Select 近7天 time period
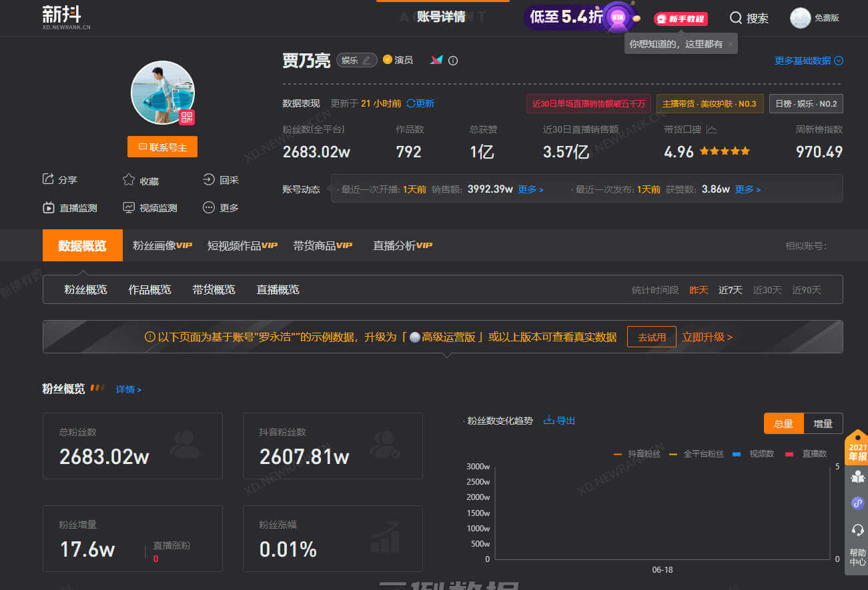This screenshot has height=590, width=868. click(730, 290)
